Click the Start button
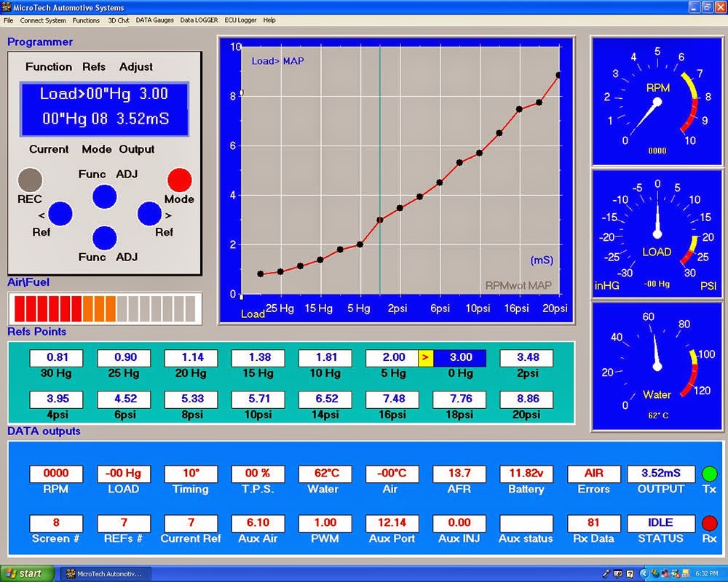This screenshot has width=728, height=582. [25, 572]
